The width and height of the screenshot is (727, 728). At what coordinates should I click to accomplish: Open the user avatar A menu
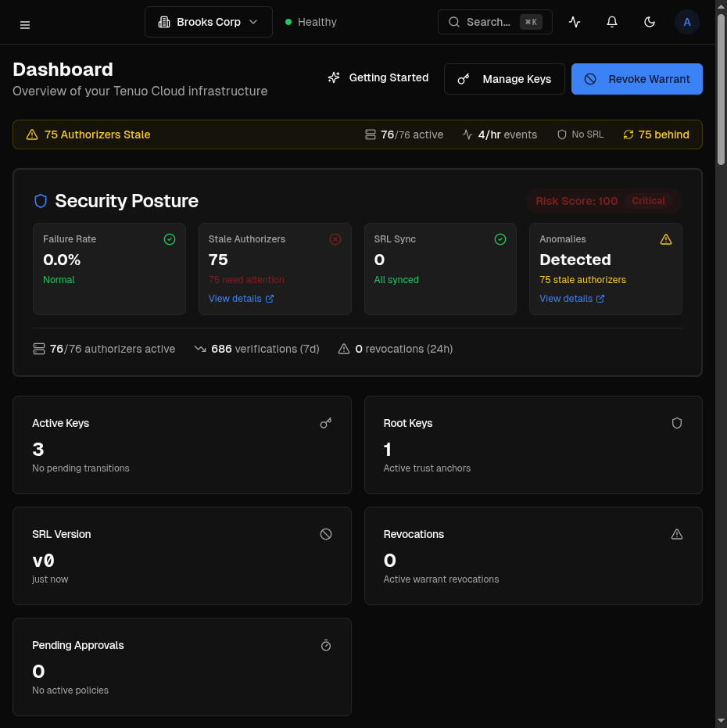pyautogui.click(x=686, y=22)
